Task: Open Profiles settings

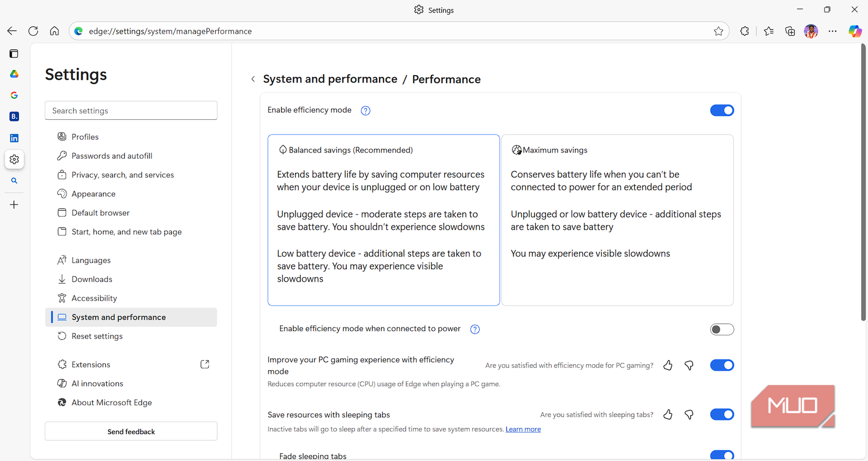Action: tap(131, 137)
